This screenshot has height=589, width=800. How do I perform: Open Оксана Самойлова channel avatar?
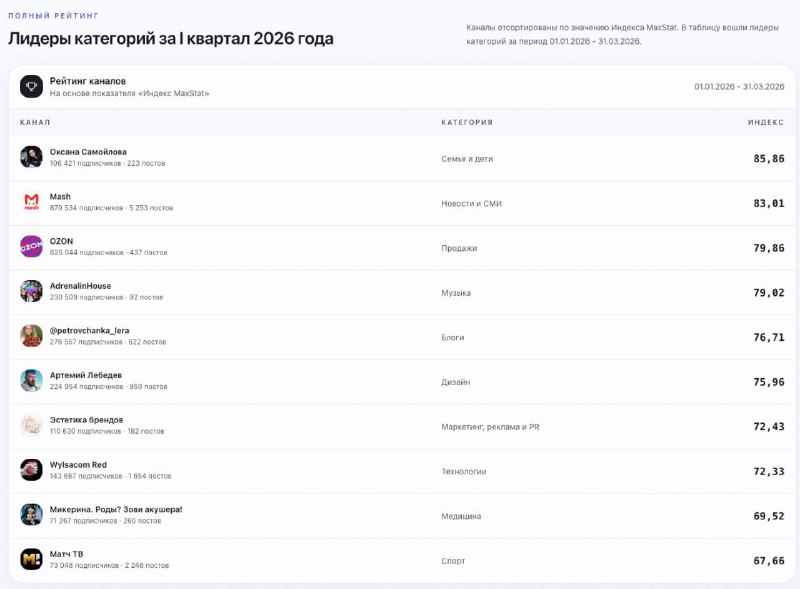pos(31,157)
